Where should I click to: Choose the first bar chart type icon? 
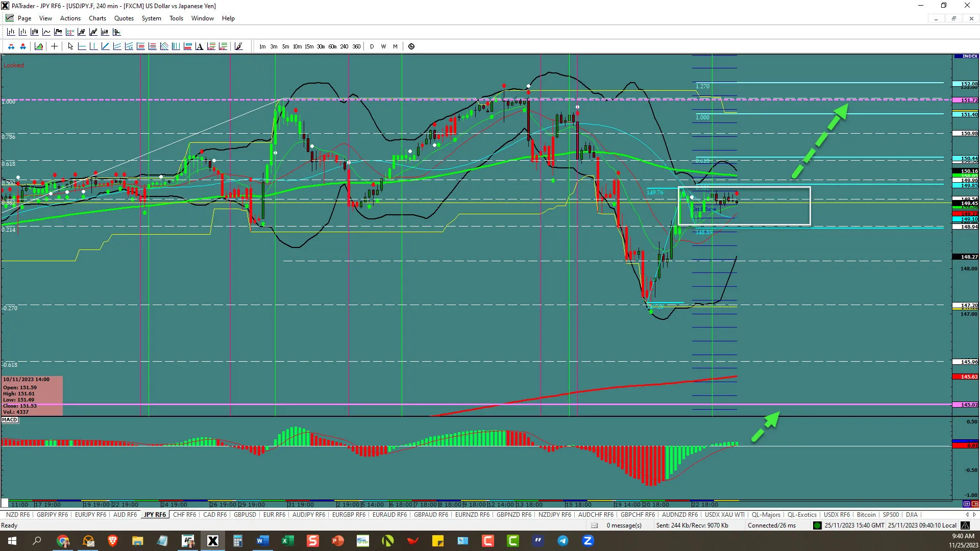(x=11, y=32)
